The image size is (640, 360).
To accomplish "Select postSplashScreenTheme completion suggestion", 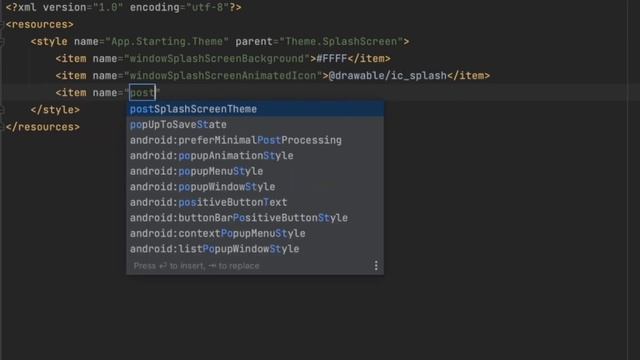I will coord(255,109).
